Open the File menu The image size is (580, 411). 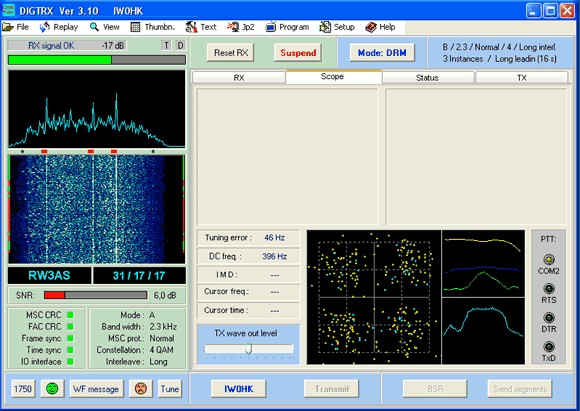coord(16,27)
